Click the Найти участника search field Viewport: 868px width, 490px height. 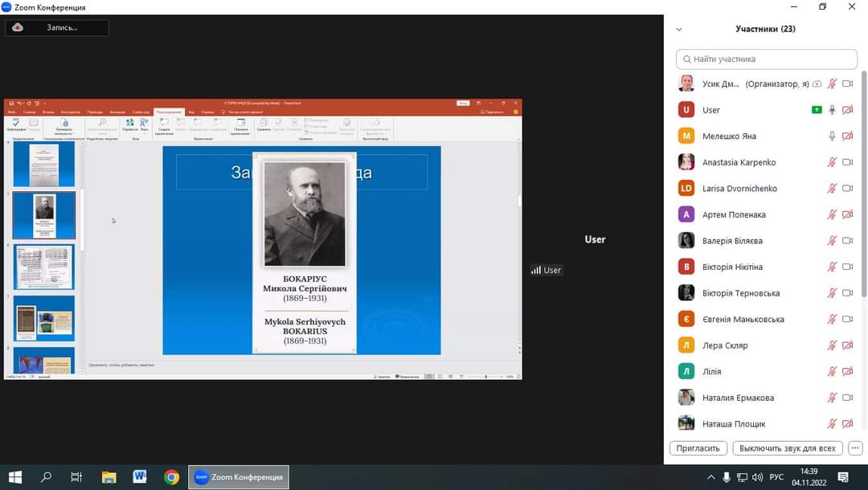pos(767,59)
